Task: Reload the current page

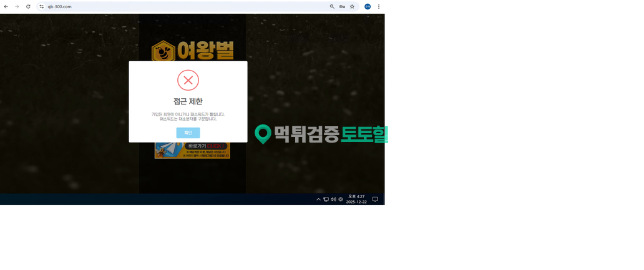Action: click(x=28, y=7)
